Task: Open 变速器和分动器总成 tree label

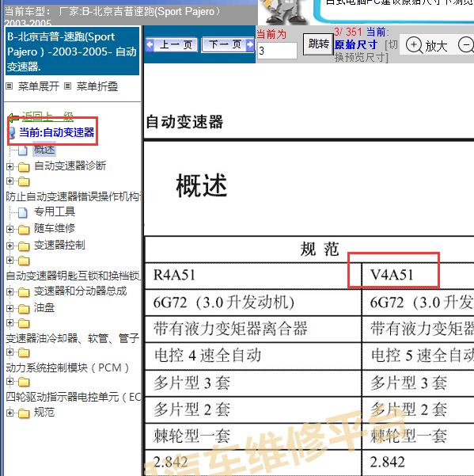Action: pos(81,291)
